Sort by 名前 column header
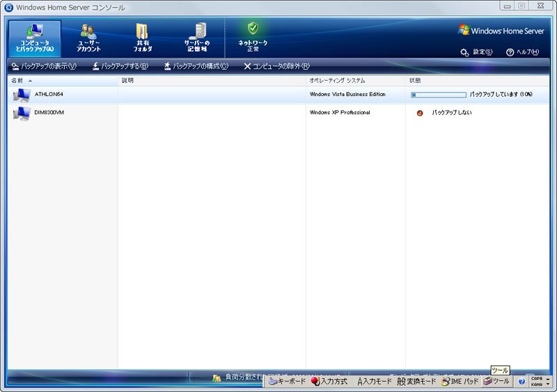The width and height of the screenshot is (557, 392). click(63, 81)
